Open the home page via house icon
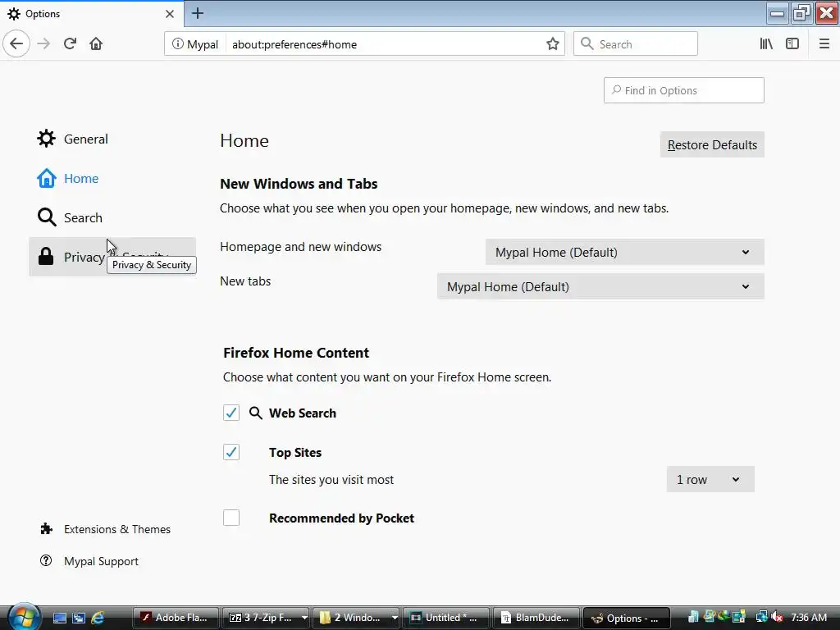Viewport: 840px width, 630px height. [96, 44]
